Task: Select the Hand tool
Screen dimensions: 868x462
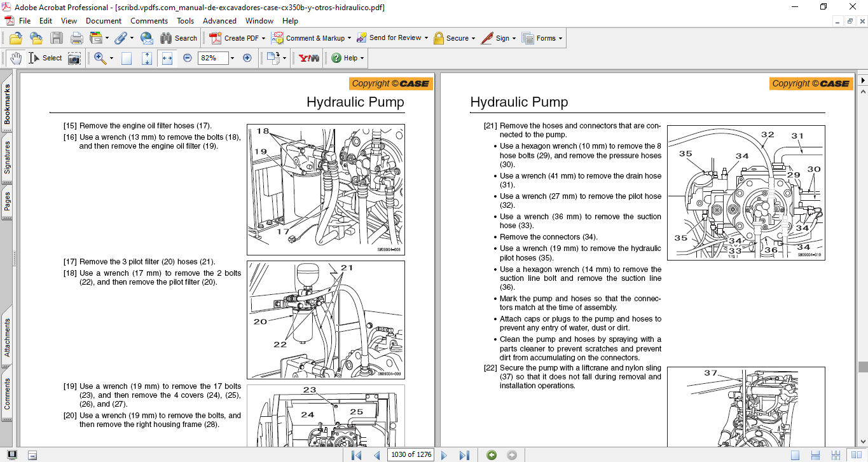Action: pyautogui.click(x=15, y=58)
